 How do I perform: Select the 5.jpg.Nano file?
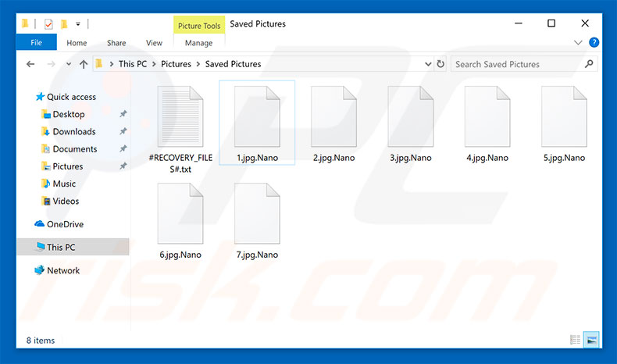[564, 123]
